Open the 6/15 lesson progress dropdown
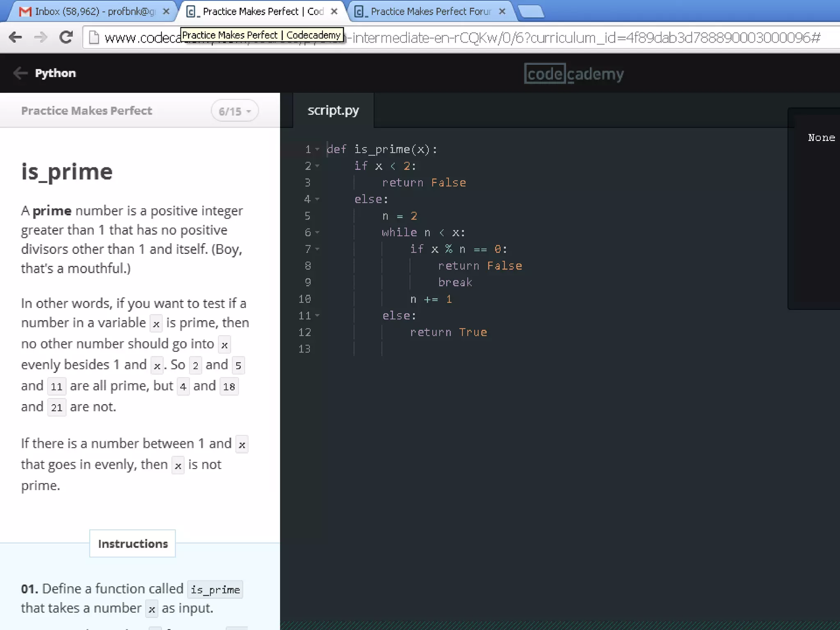840x630 pixels. tap(235, 111)
